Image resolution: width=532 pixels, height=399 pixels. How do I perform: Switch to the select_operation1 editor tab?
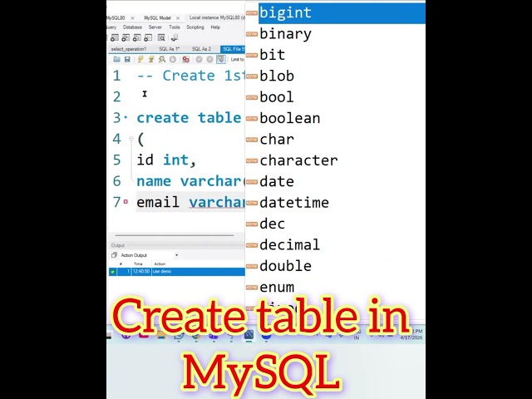[129, 49]
